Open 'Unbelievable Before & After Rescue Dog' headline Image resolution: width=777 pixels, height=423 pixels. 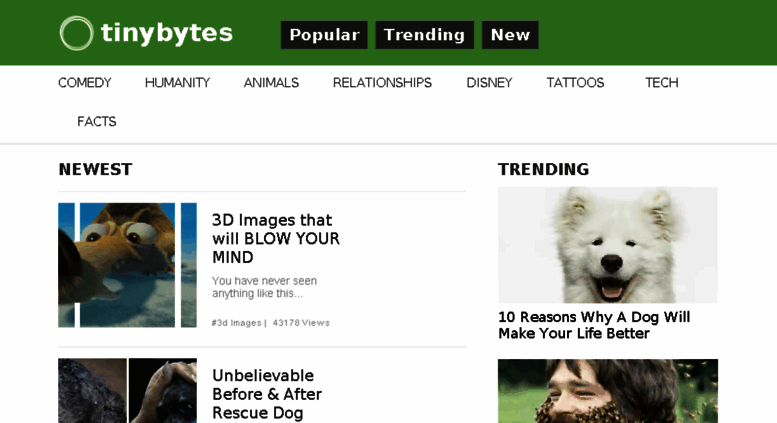pyautogui.click(x=267, y=394)
